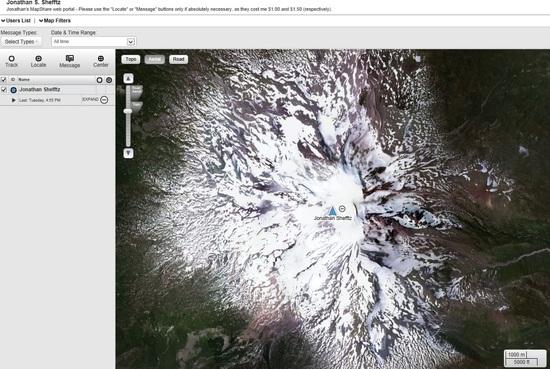Screen dimensions: 550x369
Task: Click the small circle icon beside map marker
Action: click(342, 209)
